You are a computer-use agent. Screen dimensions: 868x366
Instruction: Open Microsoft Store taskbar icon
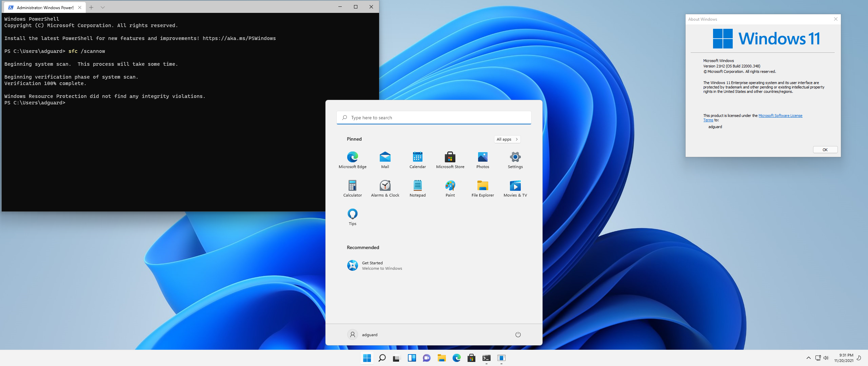(x=471, y=358)
